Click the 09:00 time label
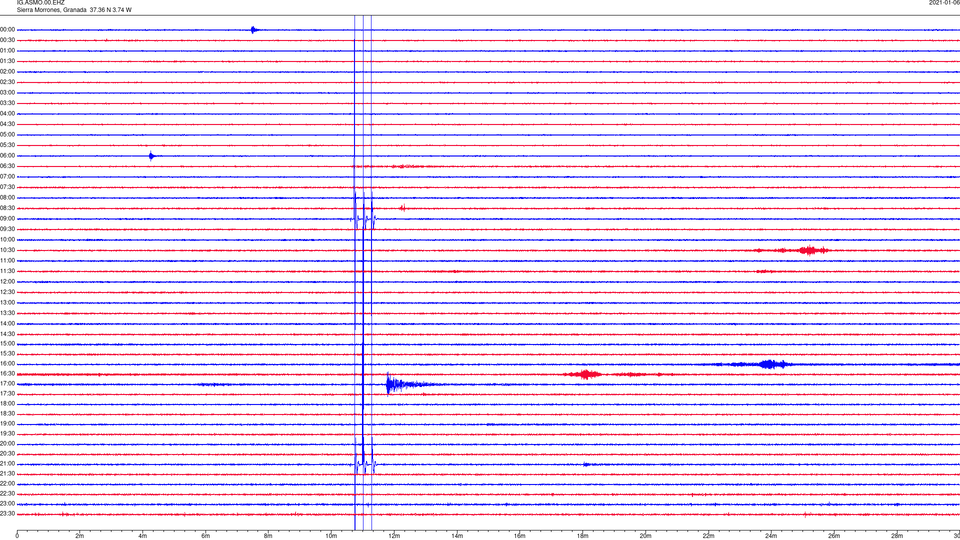 7,219
